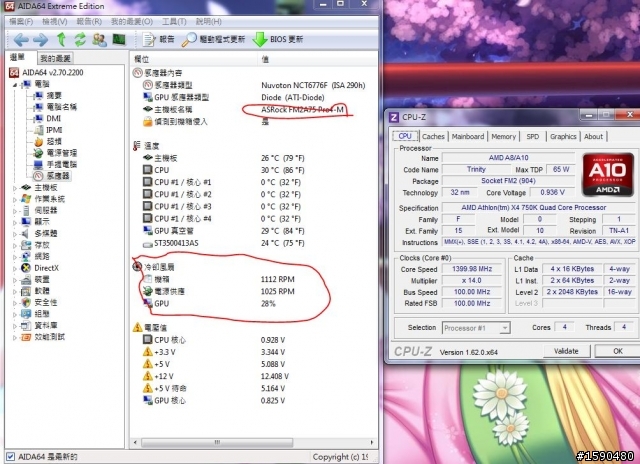Select the 手提電腦 tree item

(x=56, y=164)
